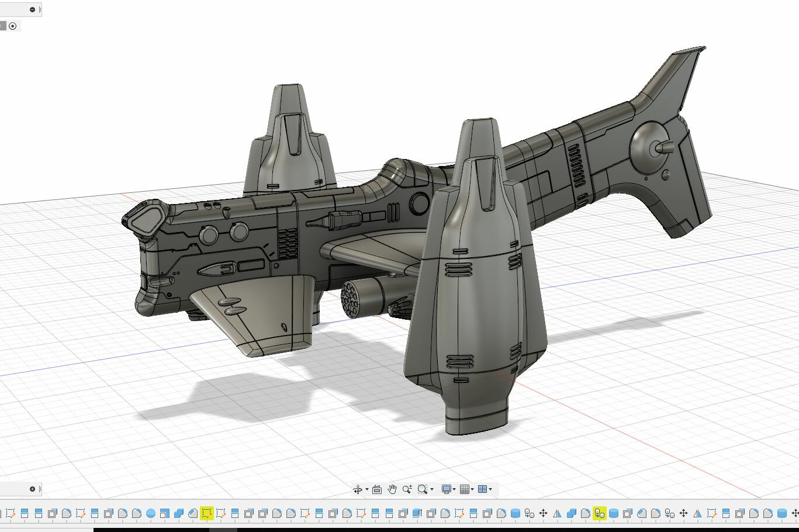Activate the Look At tool

tap(376, 489)
